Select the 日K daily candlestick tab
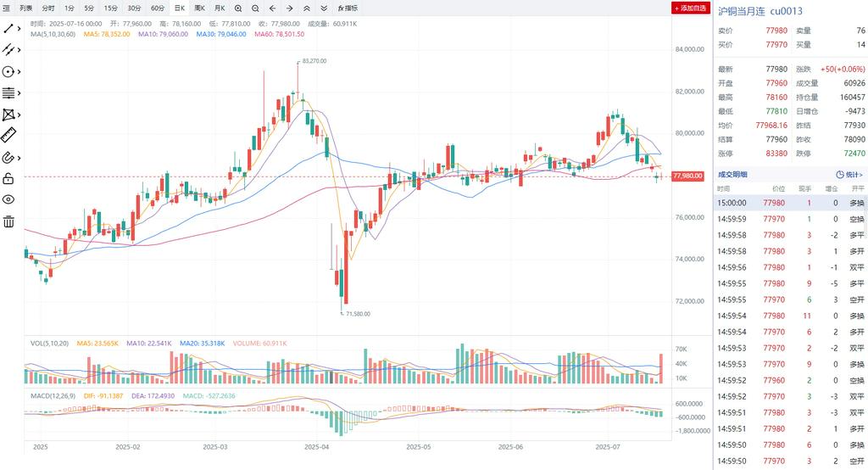This screenshot has width=868, height=470. [180, 8]
